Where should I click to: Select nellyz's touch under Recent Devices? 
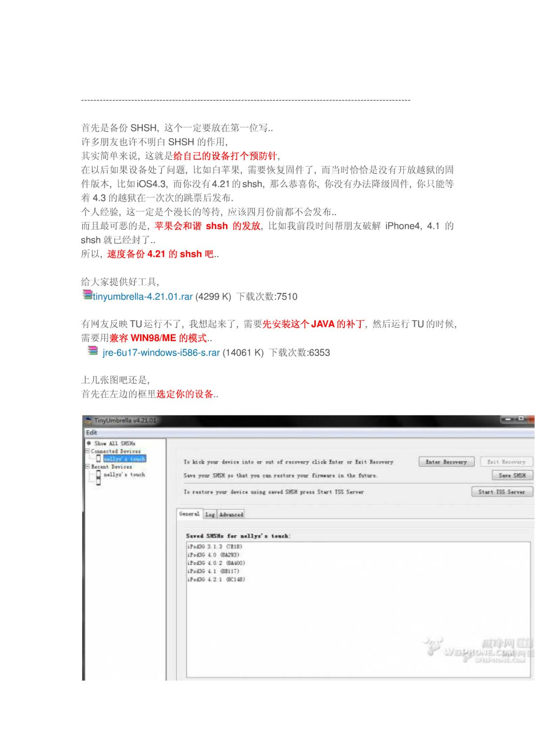(x=124, y=475)
